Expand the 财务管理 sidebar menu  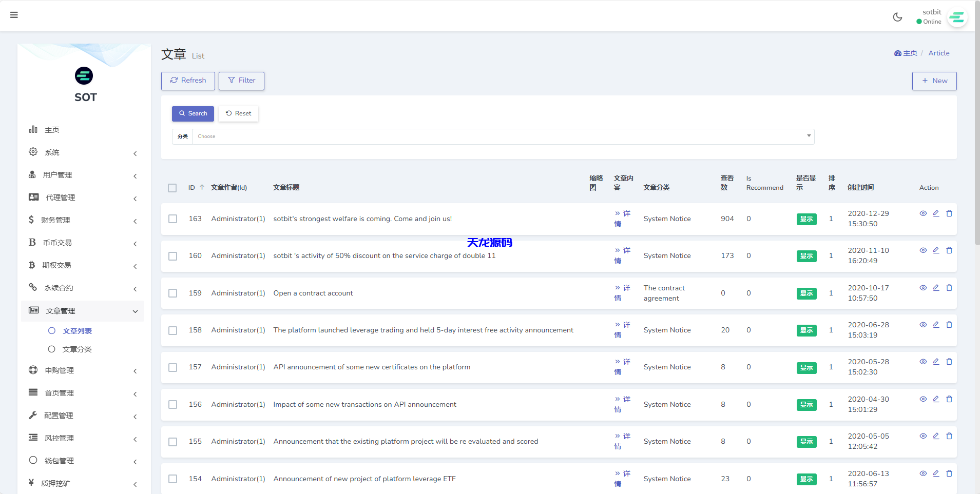pyautogui.click(x=83, y=220)
